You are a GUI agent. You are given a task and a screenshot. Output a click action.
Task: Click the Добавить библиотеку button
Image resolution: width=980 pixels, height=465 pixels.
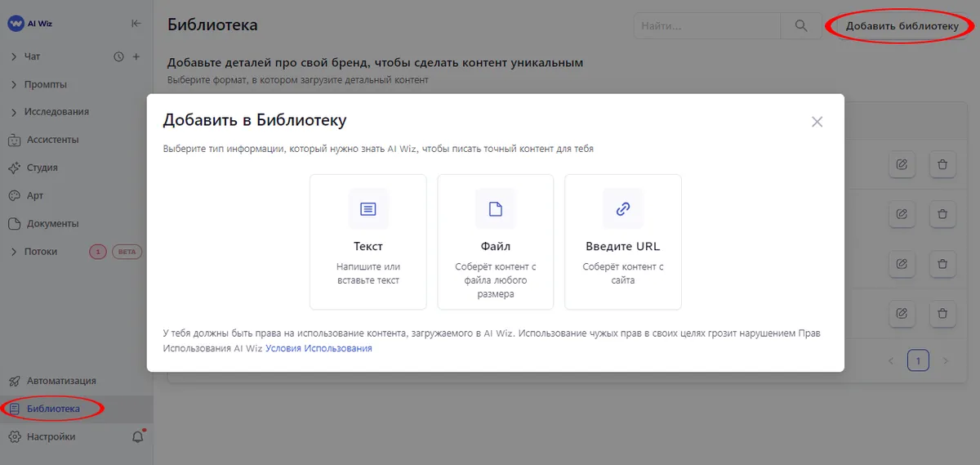click(902, 26)
